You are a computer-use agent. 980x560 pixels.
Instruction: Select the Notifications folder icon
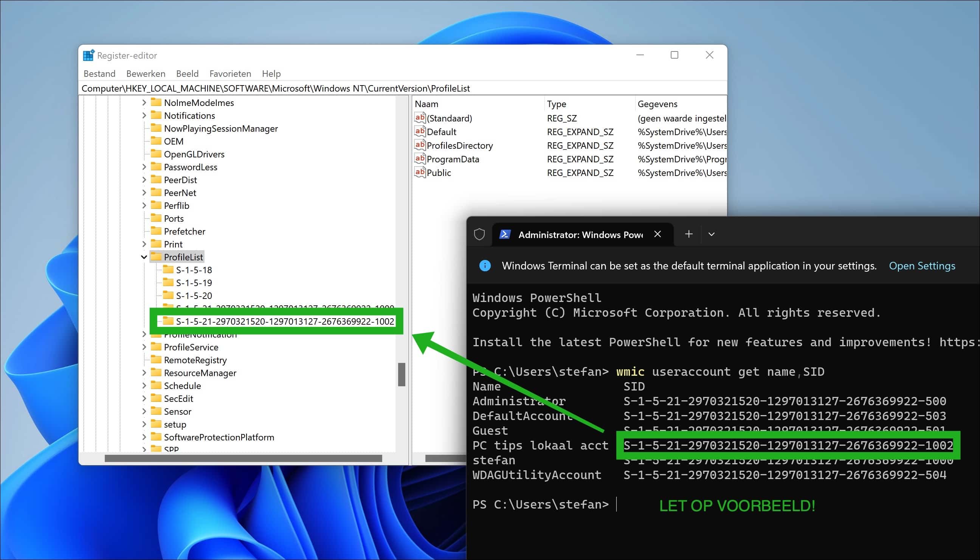coord(157,115)
